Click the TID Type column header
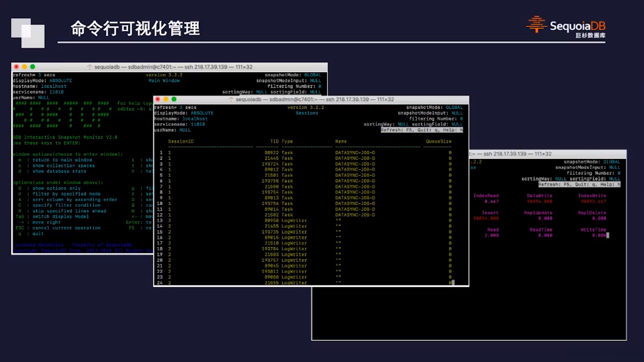This screenshot has width=644, height=362. (x=281, y=141)
